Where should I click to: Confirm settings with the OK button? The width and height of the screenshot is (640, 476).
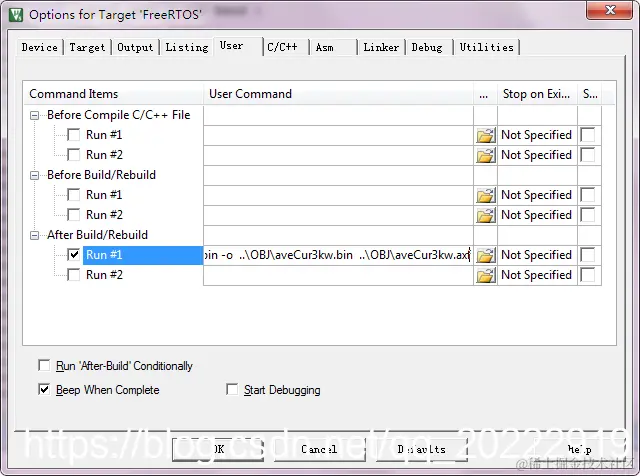(x=218, y=449)
